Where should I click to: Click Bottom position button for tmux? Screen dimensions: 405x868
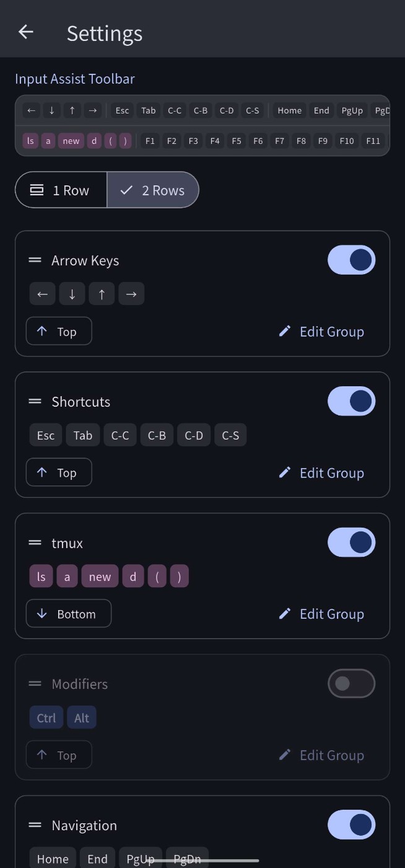click(x=69, y=614)
